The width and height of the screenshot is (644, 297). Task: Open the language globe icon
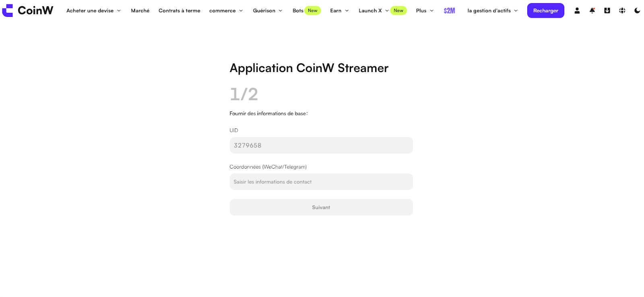pyautogui.click(x=622, y=10)
